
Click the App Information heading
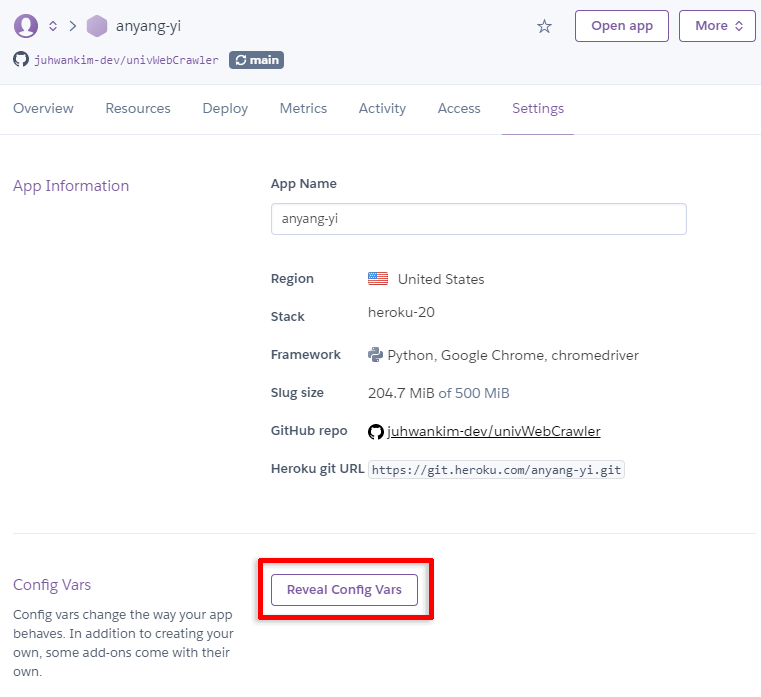[71, 186]
